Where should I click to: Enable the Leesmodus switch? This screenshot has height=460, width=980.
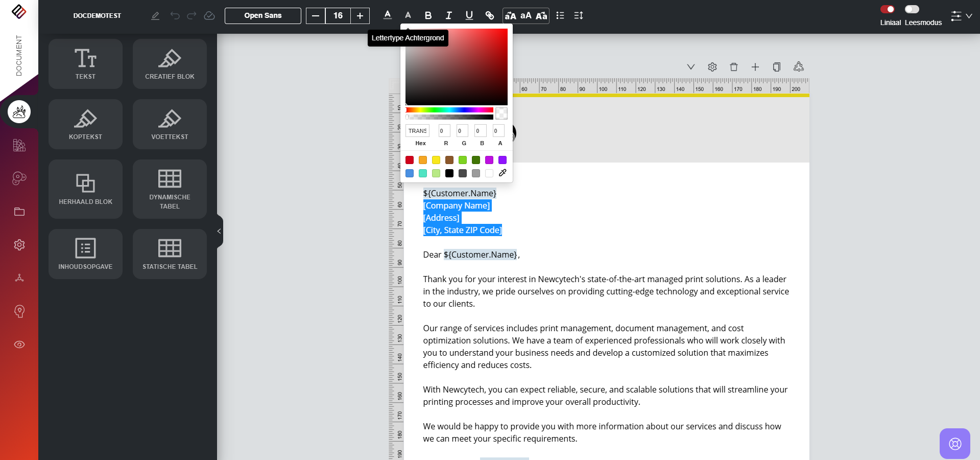tap(912, 9)
